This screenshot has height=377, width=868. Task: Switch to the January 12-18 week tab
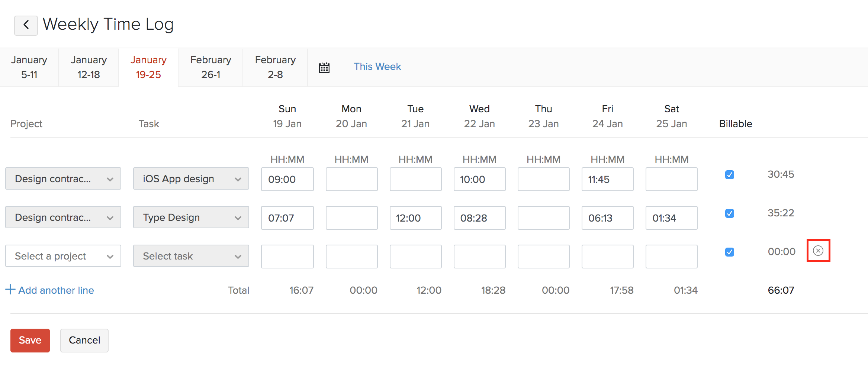point(89,67)
